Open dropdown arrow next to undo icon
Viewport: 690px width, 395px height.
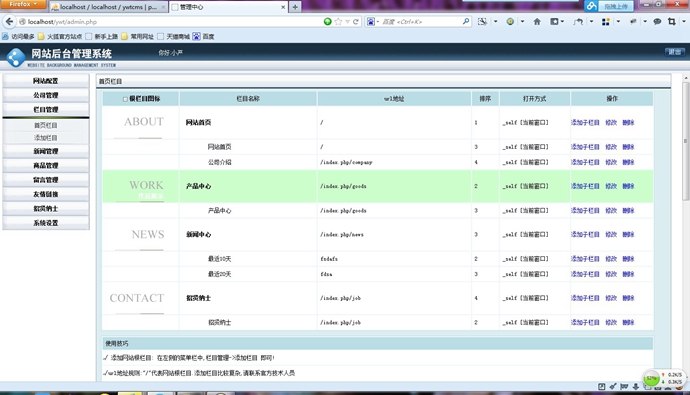591,22
